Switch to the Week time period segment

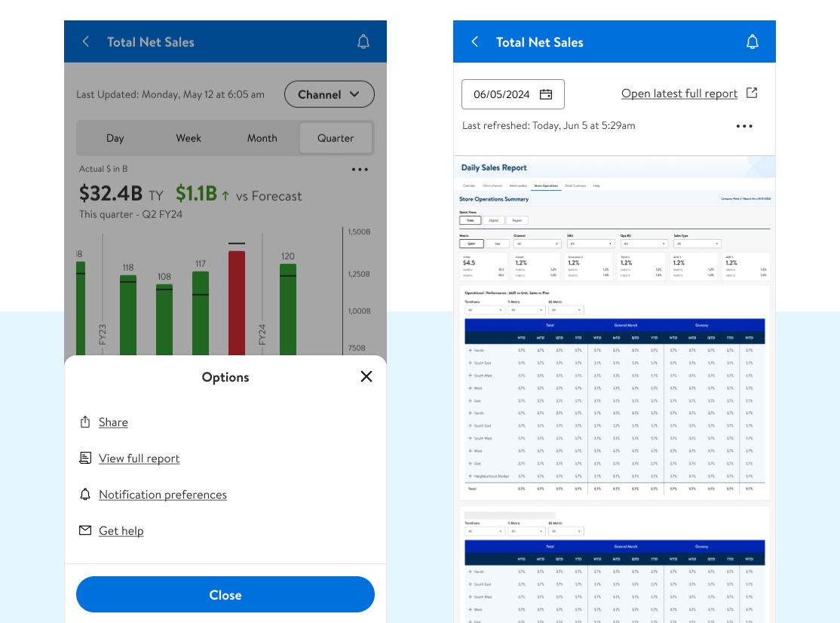tap(189, 138)
